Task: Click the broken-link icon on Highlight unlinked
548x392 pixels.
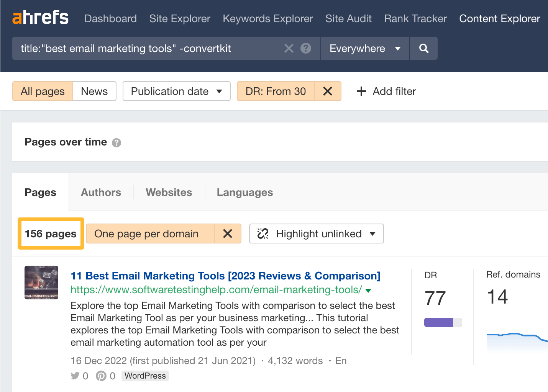Action: click(263, 234)
